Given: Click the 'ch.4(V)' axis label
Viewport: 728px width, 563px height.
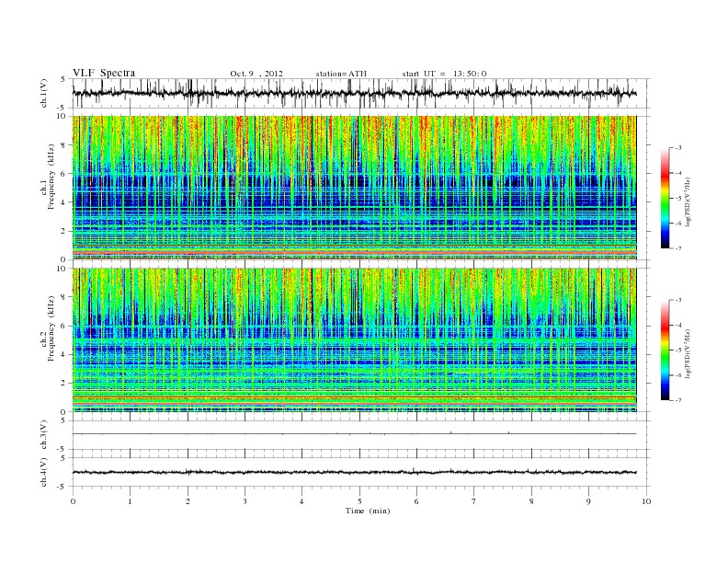Looking at the screenshot, I should coord(43,472).
